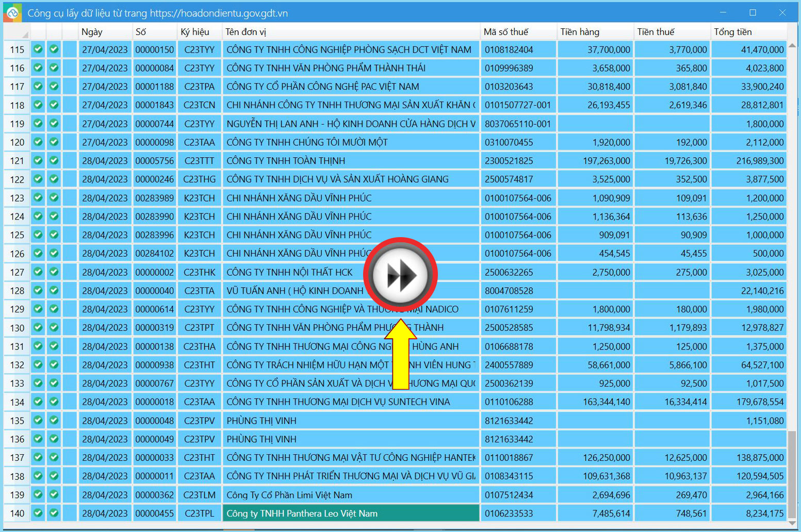
Task: Click first green check icon in row 128
Action: [x=38, y=290]
